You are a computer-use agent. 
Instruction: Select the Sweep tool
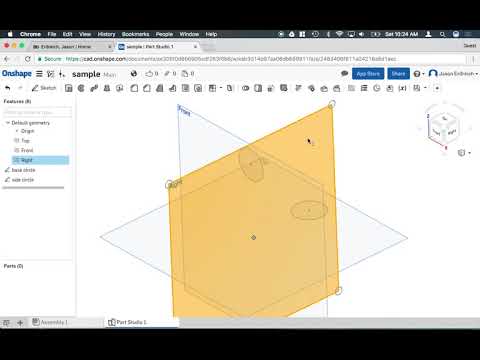pyautogui.click(x=94, y=88)
